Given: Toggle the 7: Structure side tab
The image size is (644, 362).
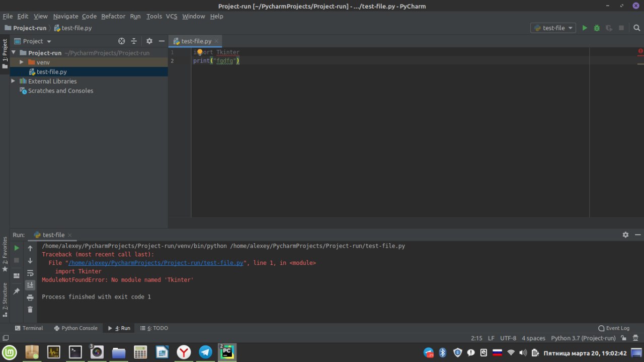Looking at the screenshot, I should click(5, 300).
